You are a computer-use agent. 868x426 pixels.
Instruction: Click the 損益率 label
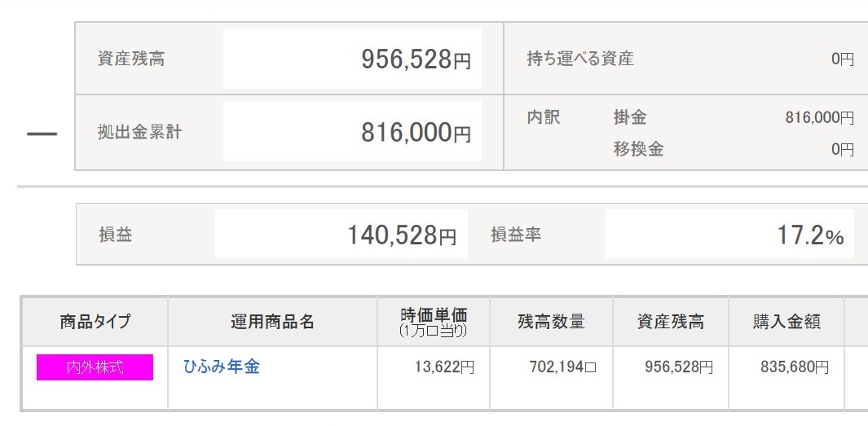coord(515,235)
